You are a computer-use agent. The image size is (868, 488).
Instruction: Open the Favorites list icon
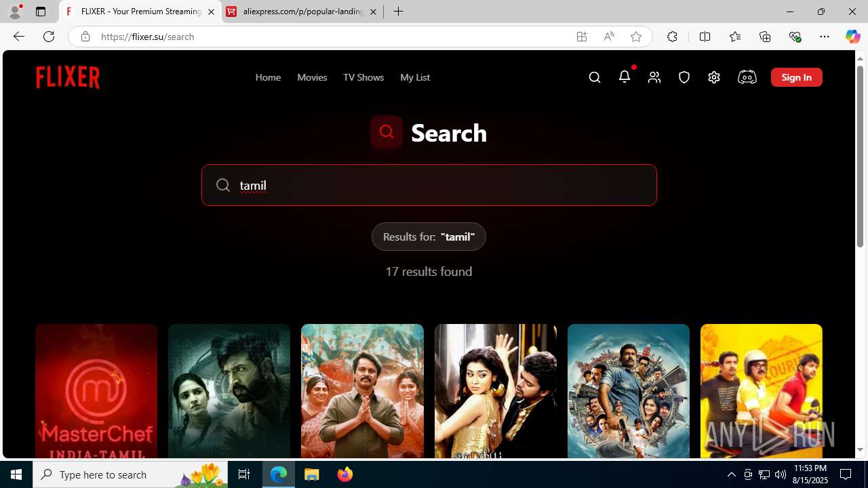pyautogui.click(x=735, y=37)
